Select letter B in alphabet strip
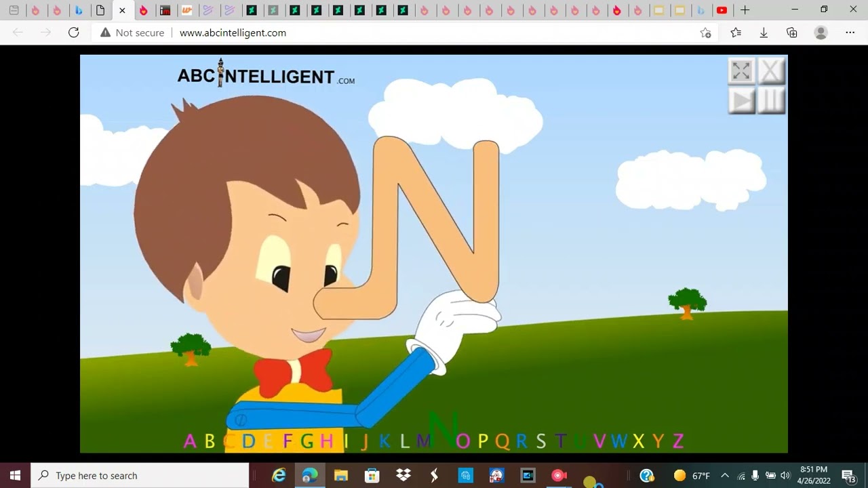 (x=210, y=442)
